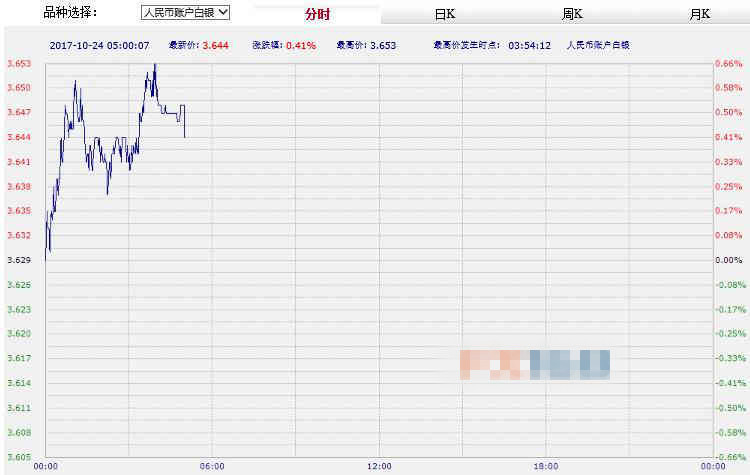The image size is (750, 475).
Task: Click the 18:00 time axis label
Action: [x=545, y=466]
